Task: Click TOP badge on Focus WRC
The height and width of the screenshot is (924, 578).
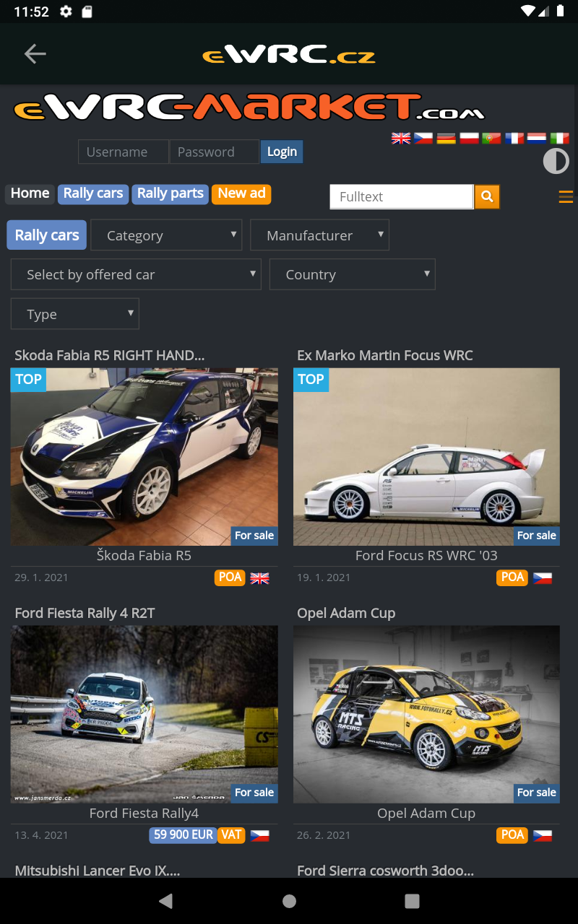Action: pos(311,380)
